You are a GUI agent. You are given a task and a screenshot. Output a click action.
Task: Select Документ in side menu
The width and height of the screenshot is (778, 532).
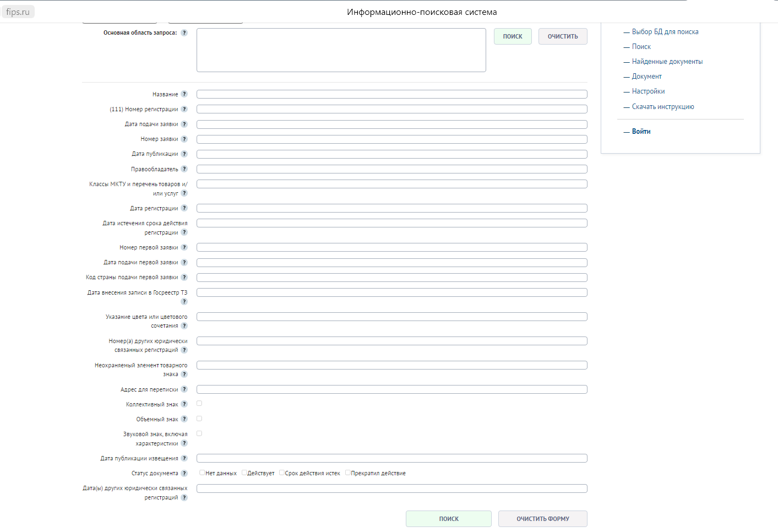tap(647, 77)
